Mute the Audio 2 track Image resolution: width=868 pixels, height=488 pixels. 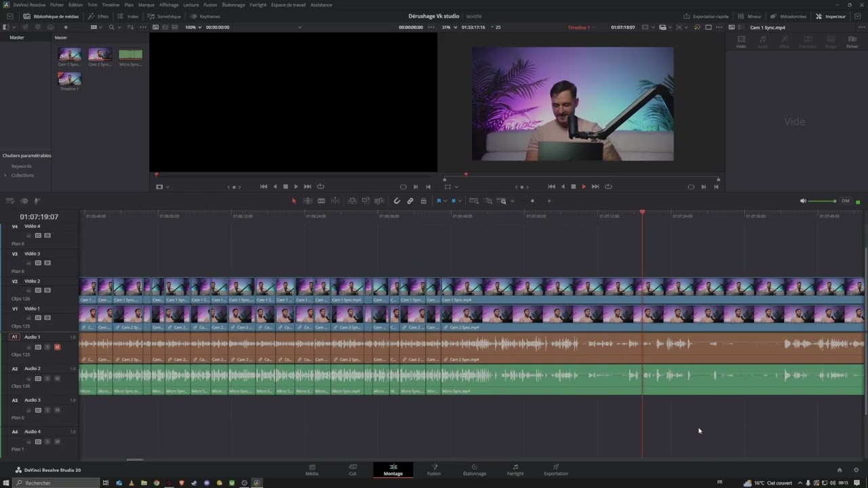57,378
